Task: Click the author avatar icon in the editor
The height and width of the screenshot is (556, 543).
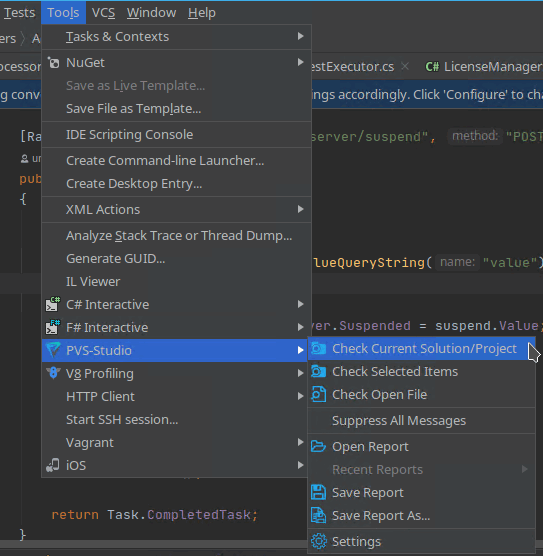Action: 24,159
